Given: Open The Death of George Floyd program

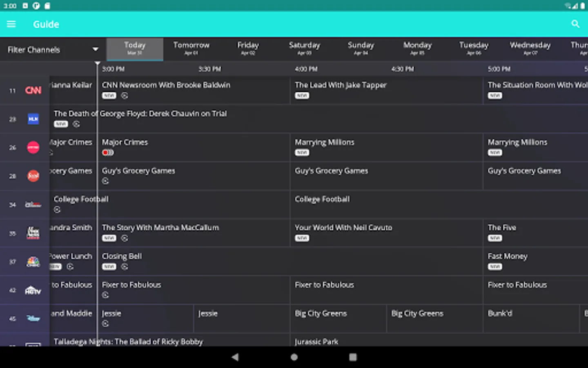Looking at the screenshot, I should coord(318,119).
